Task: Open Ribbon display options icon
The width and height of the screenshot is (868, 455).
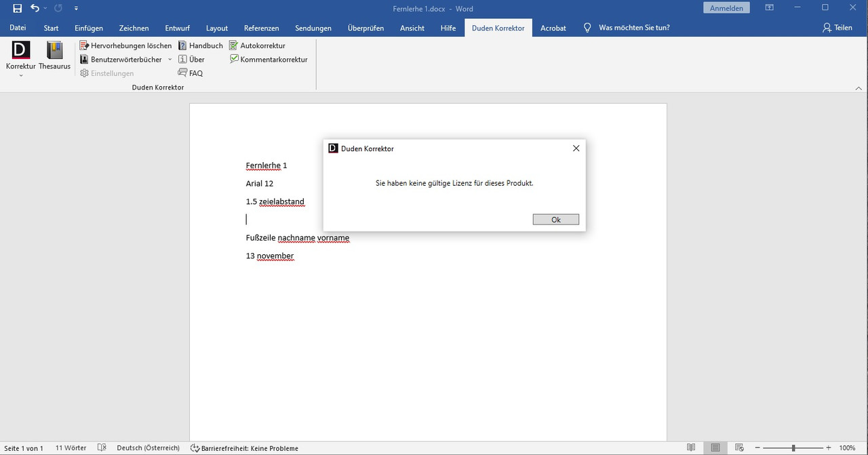Action: (770, 8)
